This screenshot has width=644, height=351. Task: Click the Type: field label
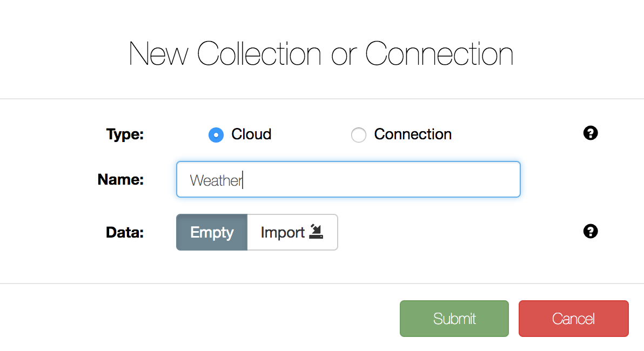pos(125,134)
